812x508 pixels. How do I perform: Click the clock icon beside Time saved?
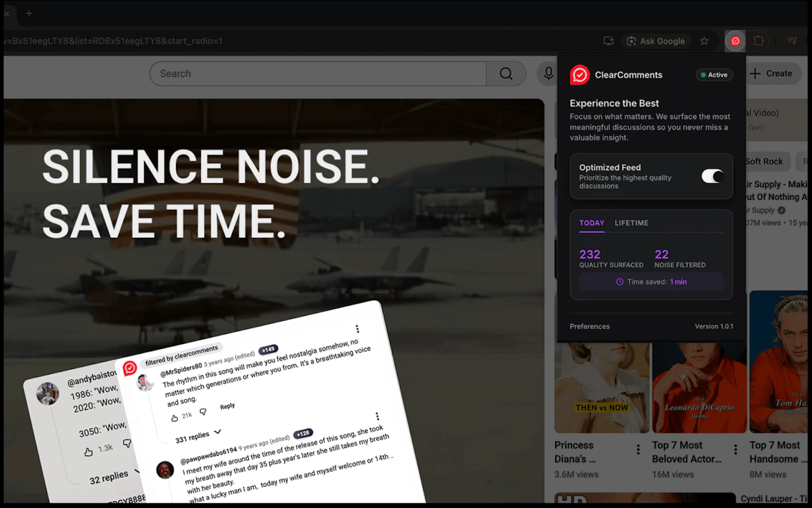(620, 282)
